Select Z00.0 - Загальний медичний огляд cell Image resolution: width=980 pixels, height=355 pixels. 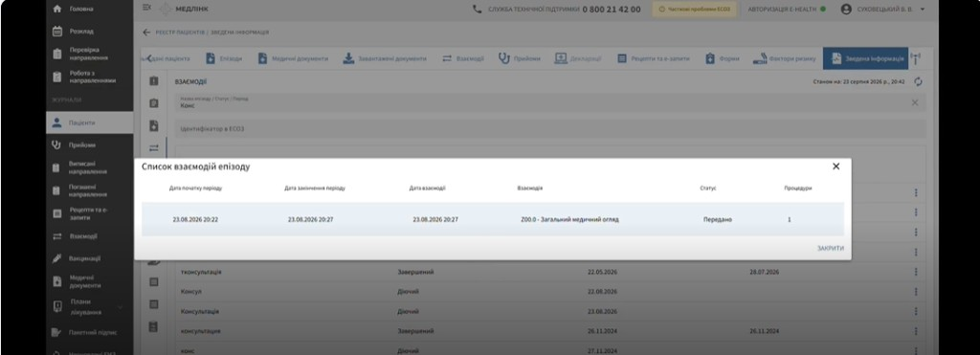click(x=569, y=219)
